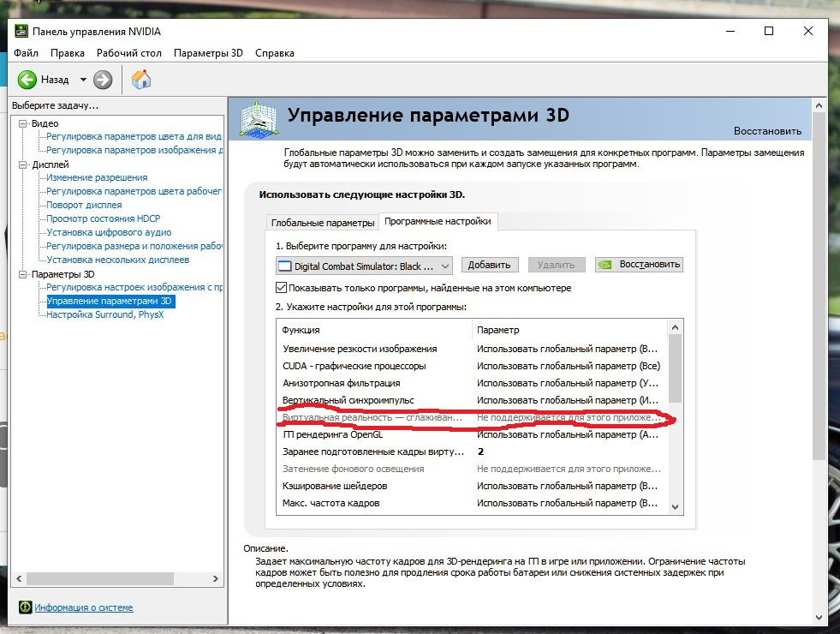The width and height of the screenshot is (840, 634).
Task: Select Управление параметрами 3D tree item
Action: (x=110, y=301)
